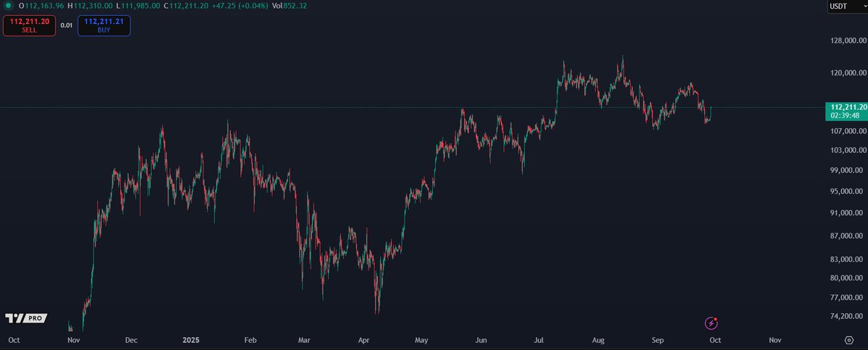Click the Dec label on time axis
Screen dimensions: 868x350
[131, 340]
